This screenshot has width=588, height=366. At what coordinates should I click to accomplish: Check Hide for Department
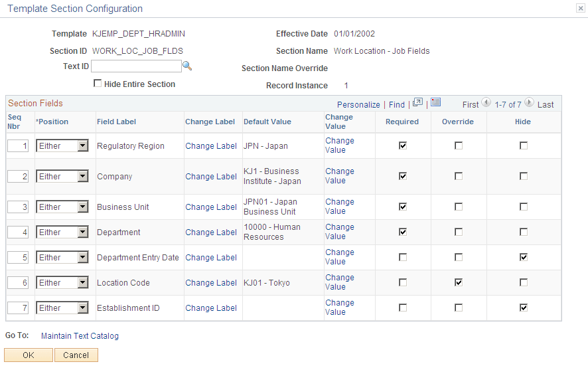[524, 232]
